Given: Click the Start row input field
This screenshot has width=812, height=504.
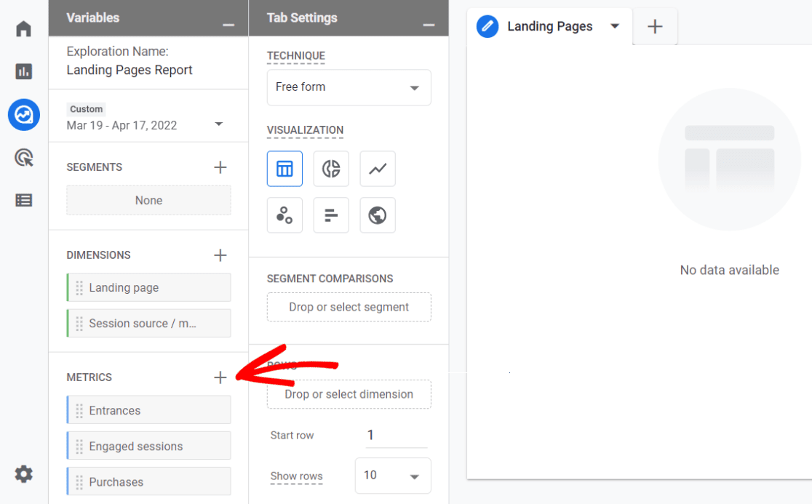Looking at the screenshot, I should 393,435.
